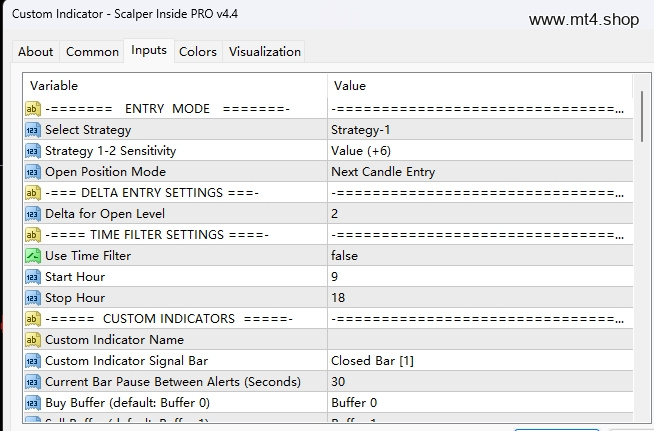Select the DELTA ENTRY SETTINGS header row

click(328, 193)
